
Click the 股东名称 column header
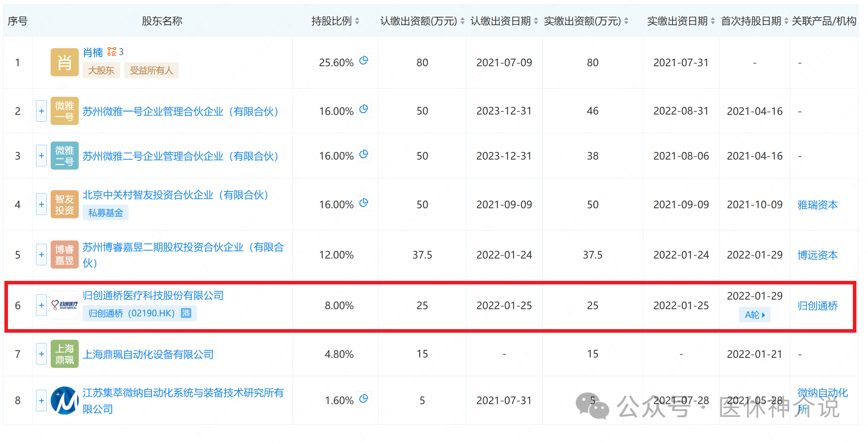pyautogui.click(x=162, y=21)
